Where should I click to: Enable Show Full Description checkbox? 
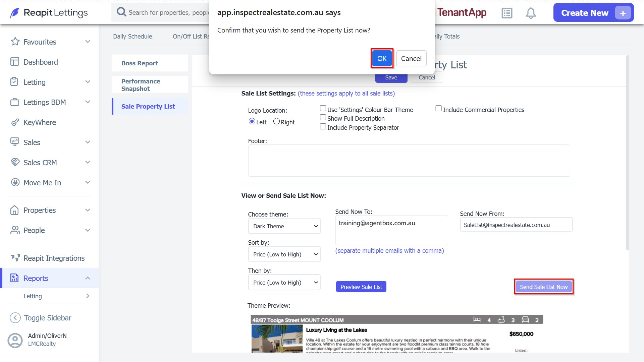pos(323,118)
